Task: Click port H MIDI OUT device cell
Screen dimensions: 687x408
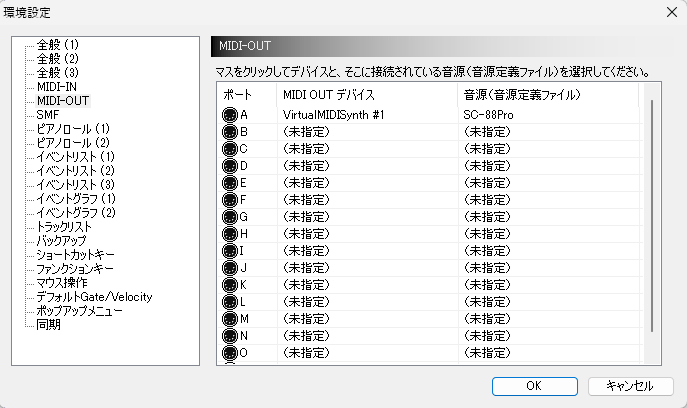Action: (x=367, y=234)
